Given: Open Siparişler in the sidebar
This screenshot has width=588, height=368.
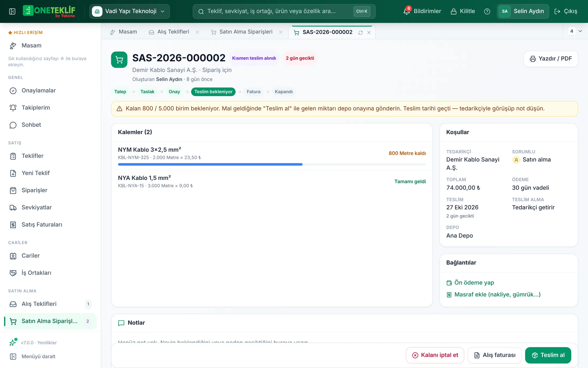Looking at the screenshot, I should (50, 190).
